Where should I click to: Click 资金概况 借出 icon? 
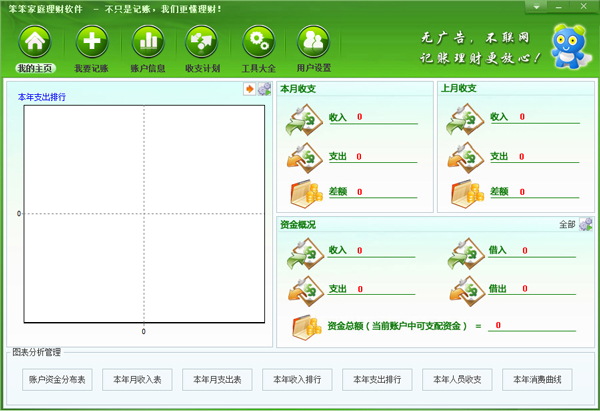[x=467, y=291]
